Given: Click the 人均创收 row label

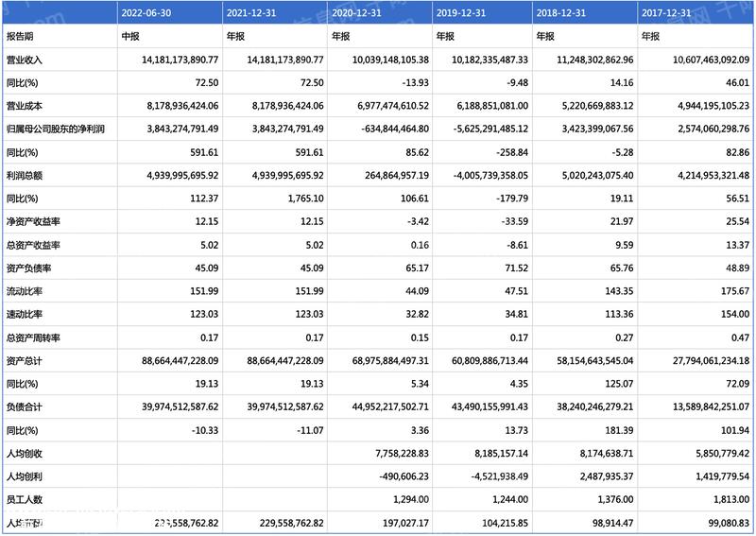Looking at the screenshot, I should [25, 454].
